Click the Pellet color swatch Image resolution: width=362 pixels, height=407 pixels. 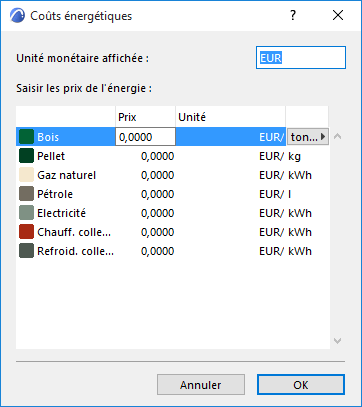click(x=27, y=156)
